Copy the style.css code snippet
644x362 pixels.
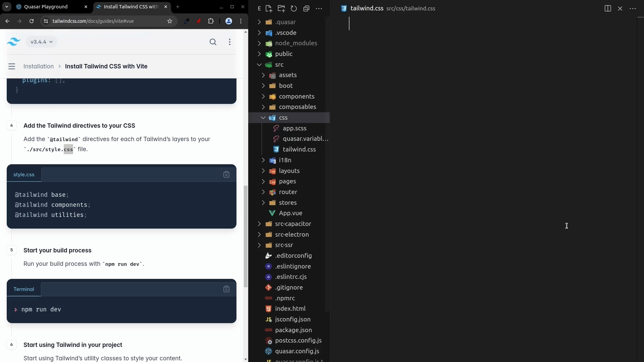click(x=226, y=174)
